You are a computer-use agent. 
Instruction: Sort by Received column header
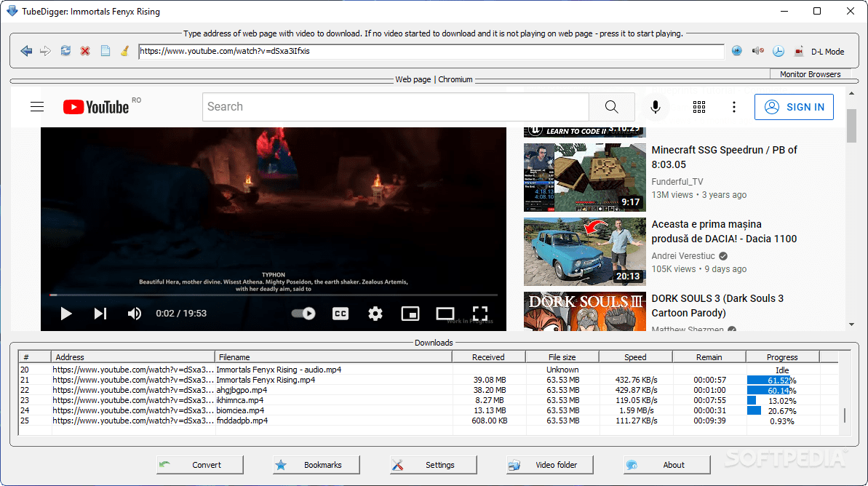point(488,357)
